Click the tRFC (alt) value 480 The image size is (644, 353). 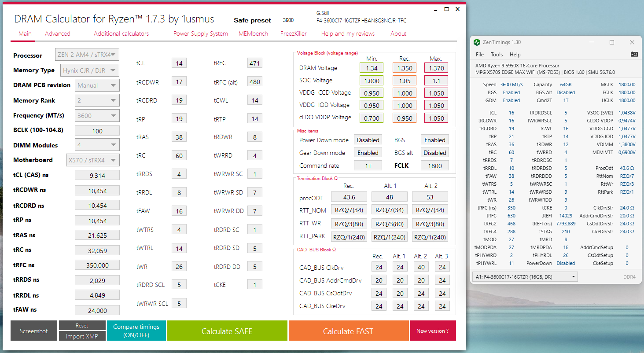(254, 82)
